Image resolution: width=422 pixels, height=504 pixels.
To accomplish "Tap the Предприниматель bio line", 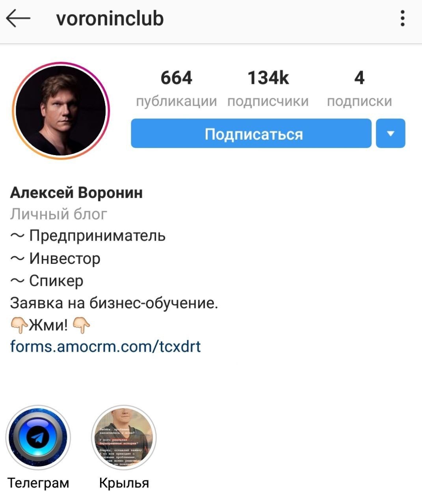I will click(x=88, y=236).
